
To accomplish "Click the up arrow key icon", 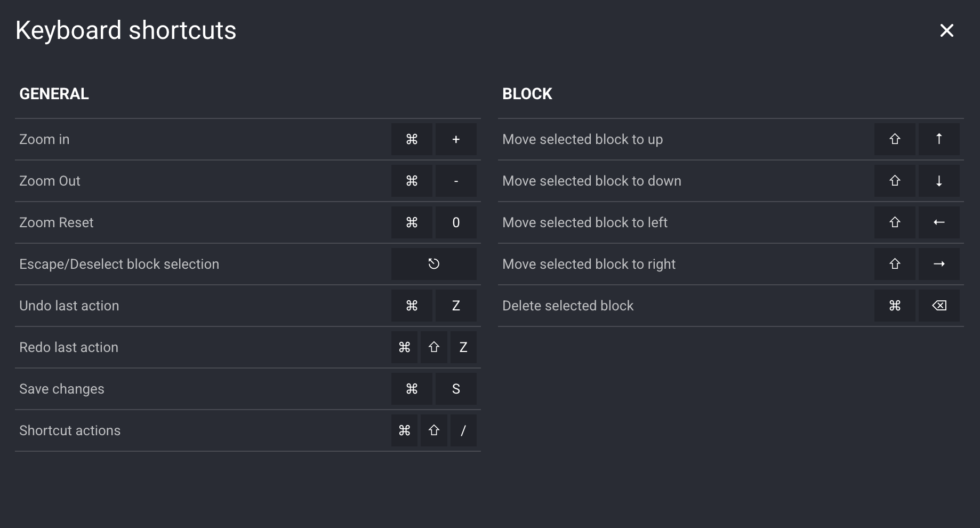I will tap(939, 139).
